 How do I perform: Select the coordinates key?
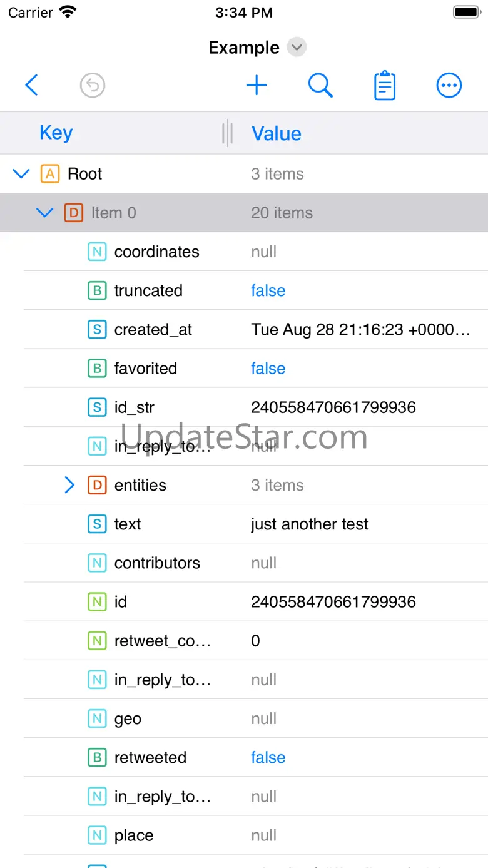(x=156, y=252)
